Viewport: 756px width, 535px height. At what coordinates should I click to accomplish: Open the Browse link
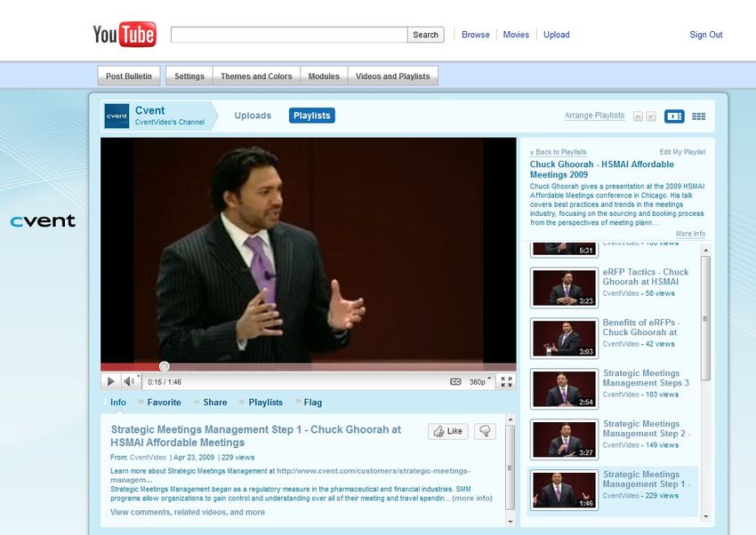(x=476, y=35)
